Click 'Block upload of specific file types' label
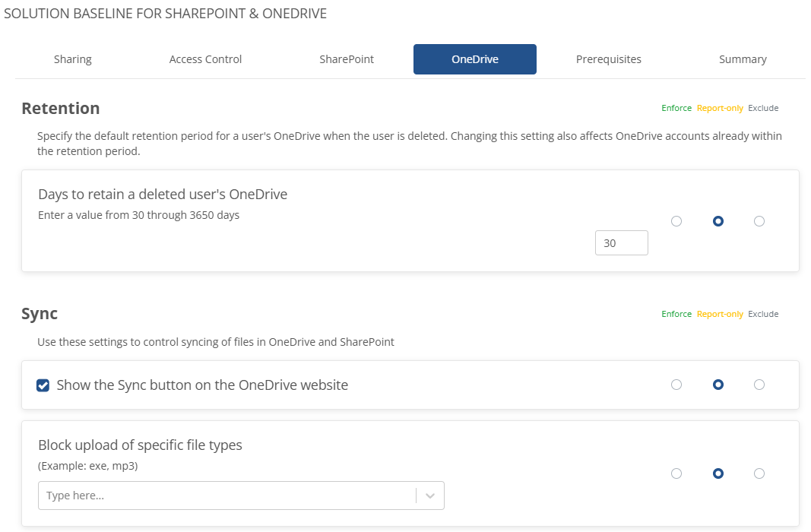 point(140,445)
